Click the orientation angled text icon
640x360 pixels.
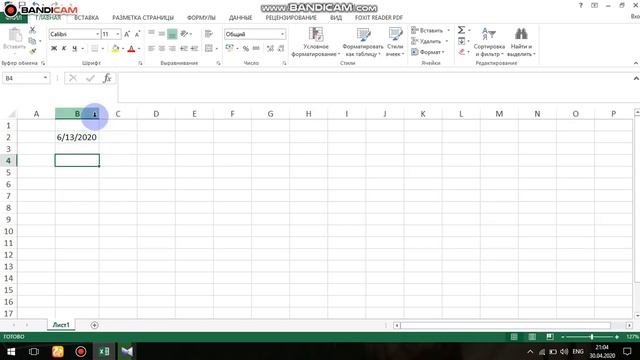(184, 34)
